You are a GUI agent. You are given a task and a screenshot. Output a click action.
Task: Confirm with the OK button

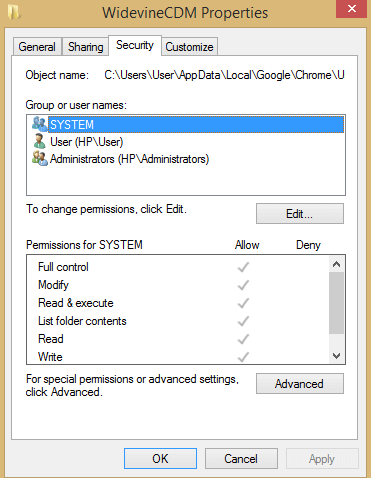pos(160,459)
